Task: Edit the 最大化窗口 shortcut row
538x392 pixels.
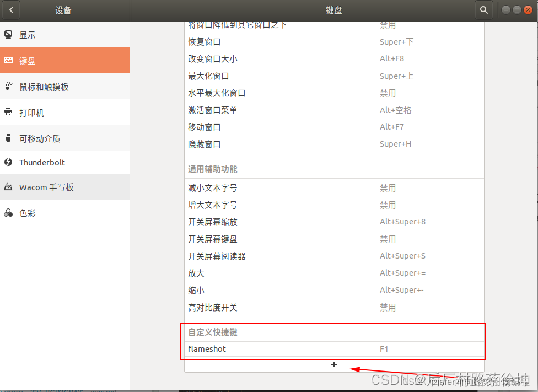Action: tap(334, 76)
